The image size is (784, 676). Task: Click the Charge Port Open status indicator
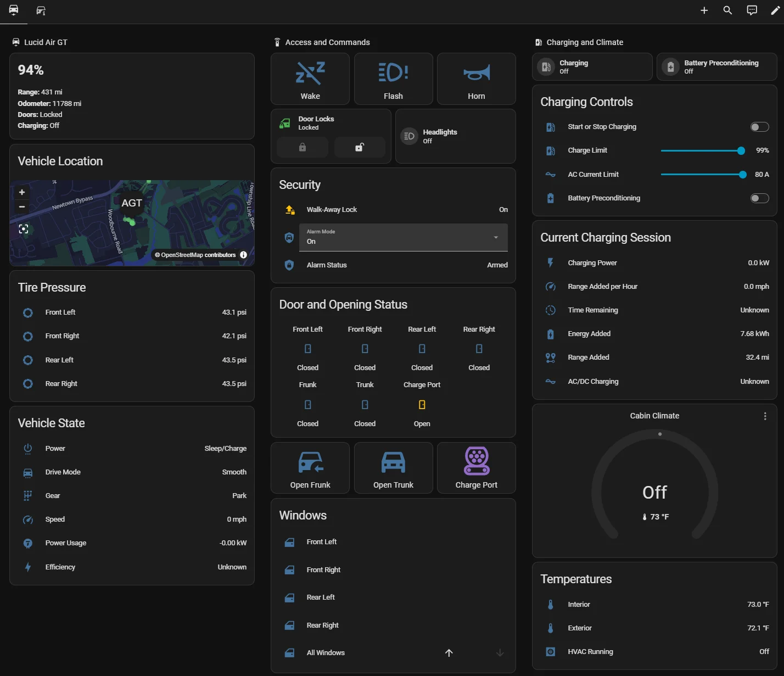pyautogui.click(x=422, y=405)
